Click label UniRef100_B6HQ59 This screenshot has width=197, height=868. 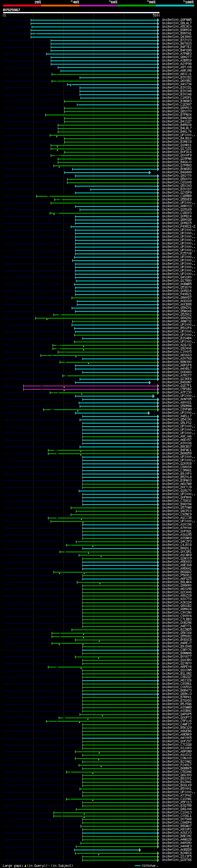coord(177,453)
